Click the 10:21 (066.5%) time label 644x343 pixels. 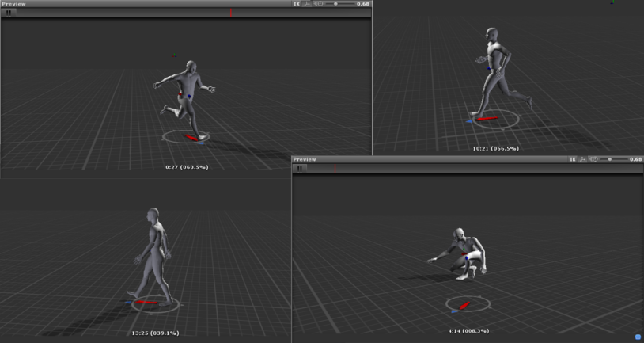pyautogui.click(x=496, y=148)
